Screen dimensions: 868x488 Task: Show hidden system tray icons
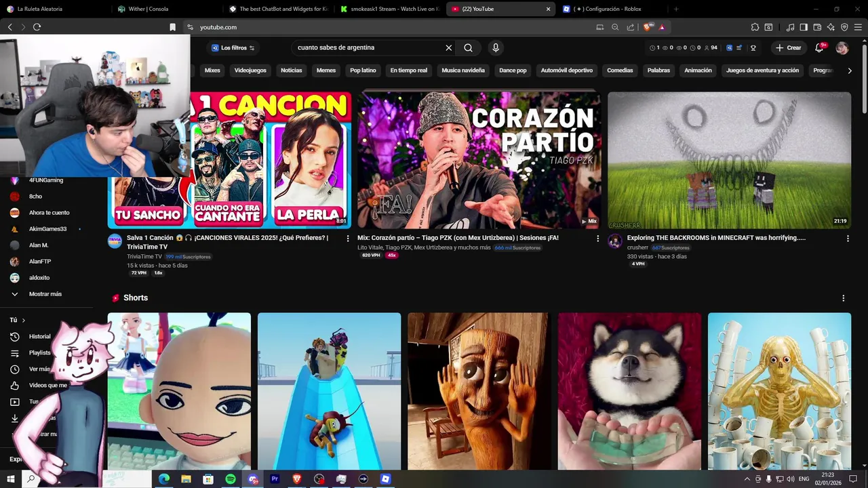pos(747,479)
